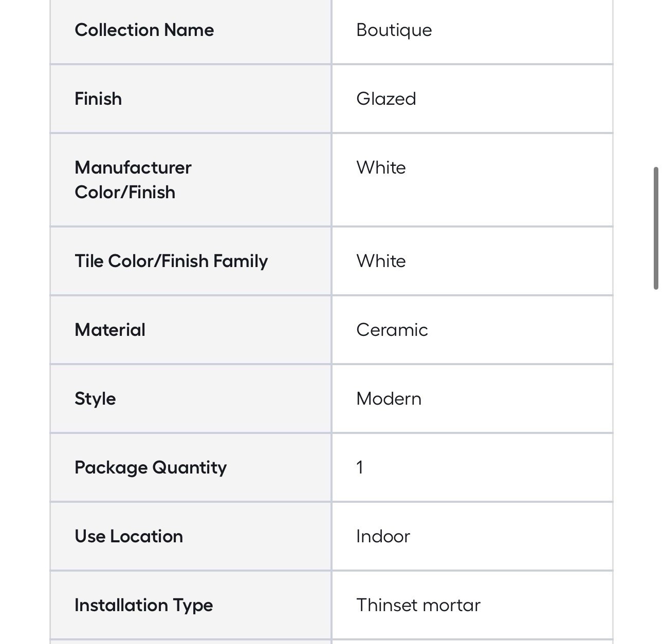663x644 pixels.
Task: Select the Package Quantity value 1
Action: tap(360, 467)
